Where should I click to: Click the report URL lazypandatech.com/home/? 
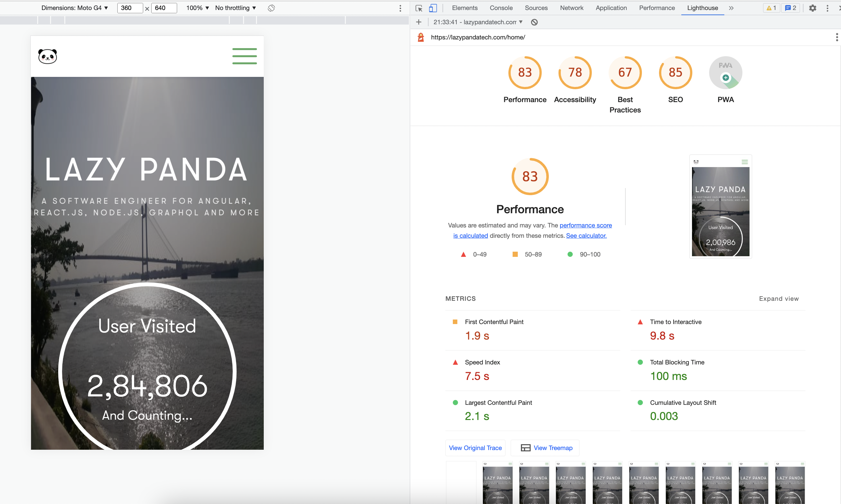[x=478, y=37]
